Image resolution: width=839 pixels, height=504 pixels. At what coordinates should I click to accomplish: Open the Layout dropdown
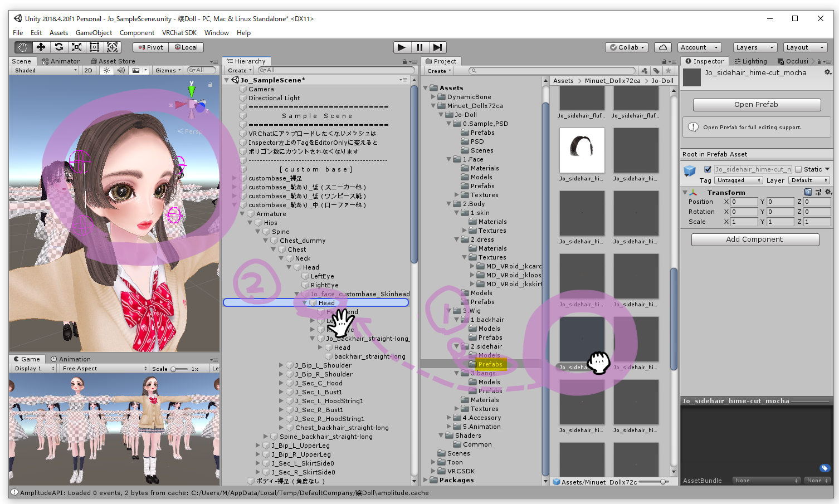coord(805,47)
